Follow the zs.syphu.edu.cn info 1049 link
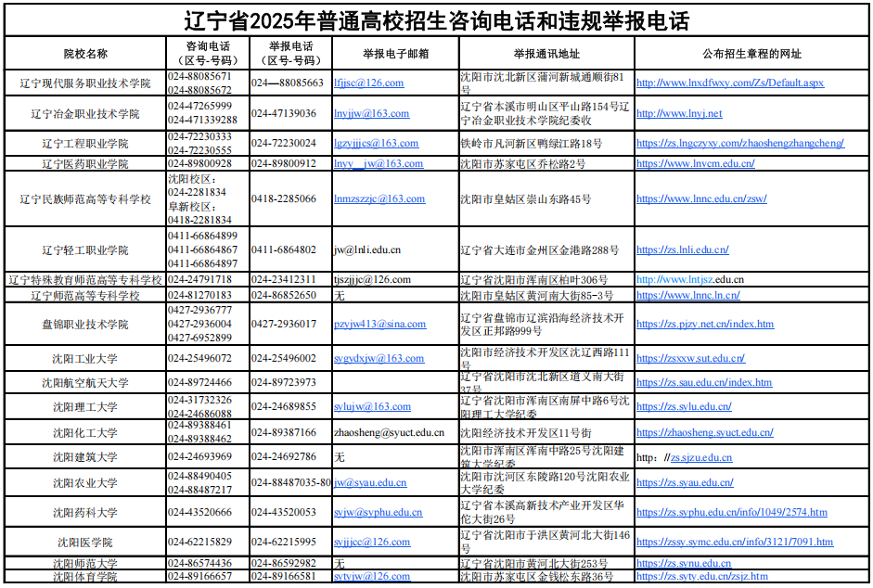 pyautogui.click(x=732, y=512)
